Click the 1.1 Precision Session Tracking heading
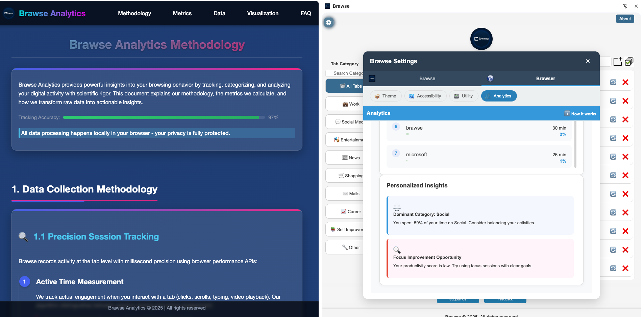 [x=96, y=236]
